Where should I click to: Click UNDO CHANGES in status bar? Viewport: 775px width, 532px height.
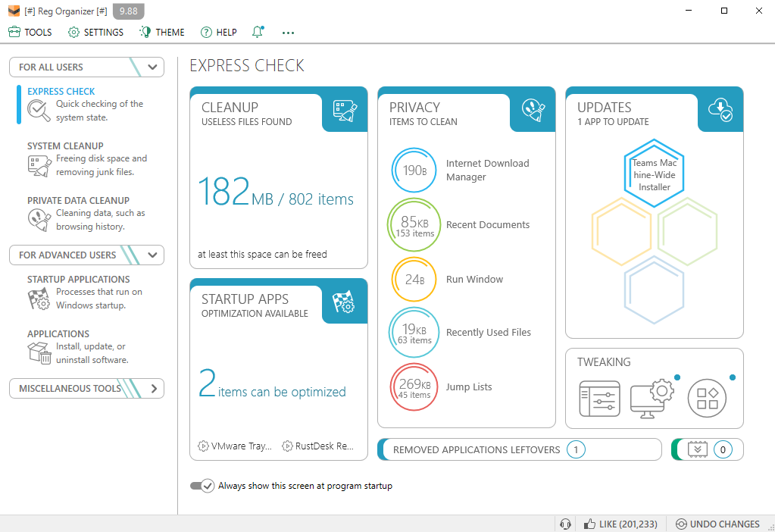pyautogui.click(x=717, y=524)
